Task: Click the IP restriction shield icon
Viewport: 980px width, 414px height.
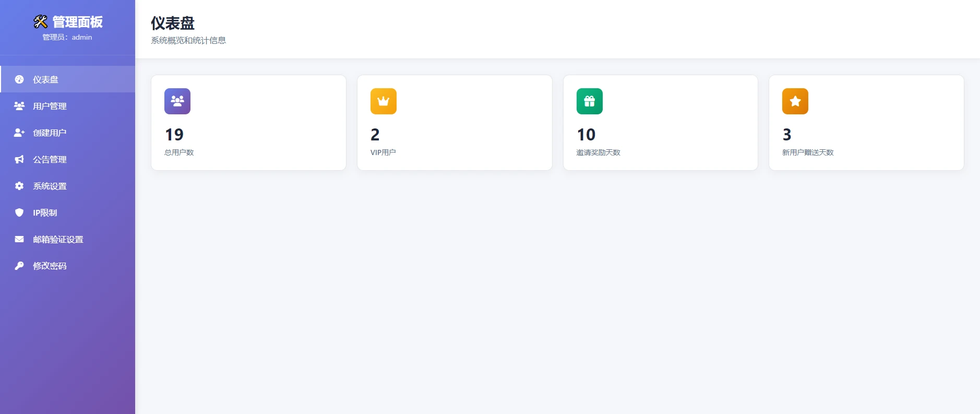Action: coord(19,212)
